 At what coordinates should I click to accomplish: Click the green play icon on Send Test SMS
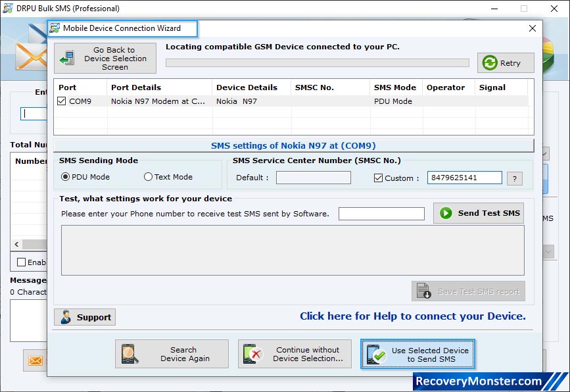[x=445, y=213]
